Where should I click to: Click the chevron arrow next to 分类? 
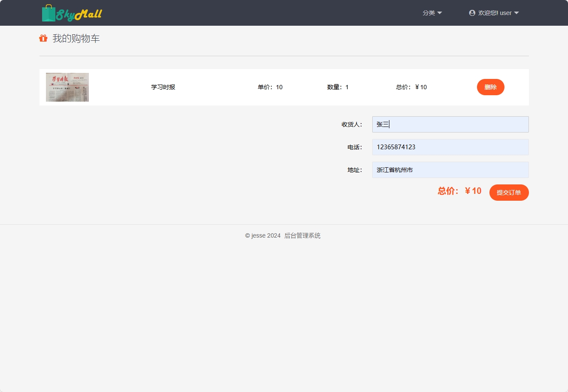(439, 13)
